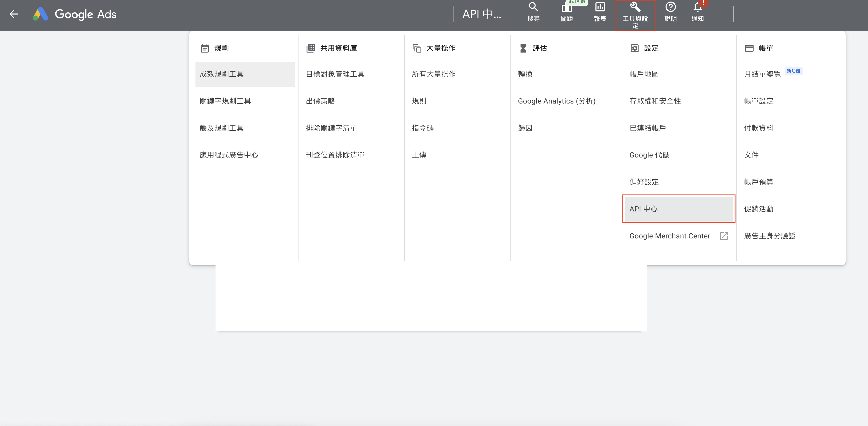Open 成效規劃工具 menu item
Screen dimensions: 868x426
tap(221, 74)
